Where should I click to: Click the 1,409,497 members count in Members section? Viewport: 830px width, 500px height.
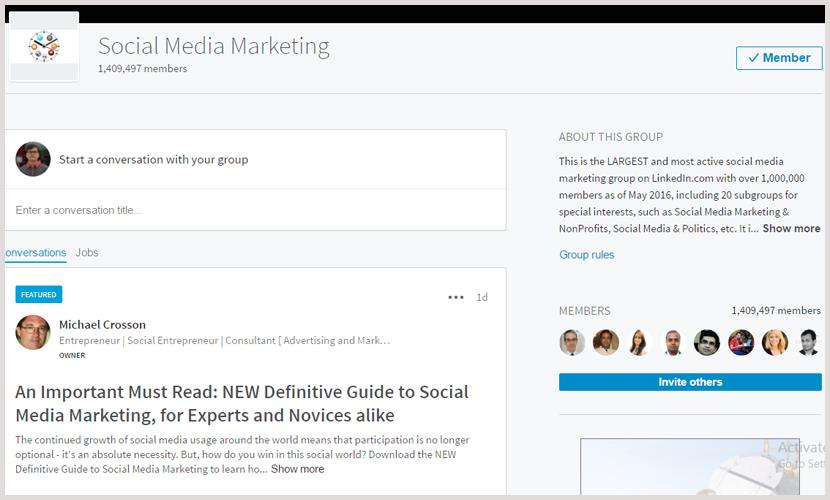776,311
